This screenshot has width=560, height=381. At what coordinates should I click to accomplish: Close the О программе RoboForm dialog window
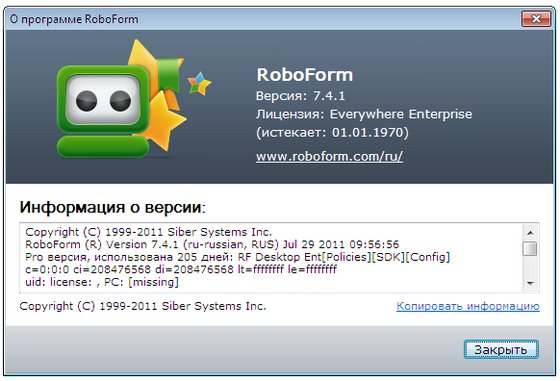coord(536,19)
